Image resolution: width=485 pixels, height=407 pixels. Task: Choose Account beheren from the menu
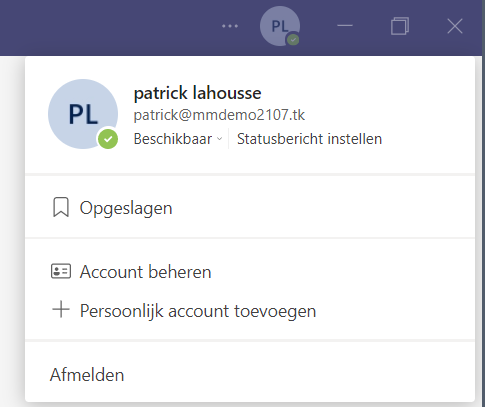pyautogui.click(x=250, y=272)
